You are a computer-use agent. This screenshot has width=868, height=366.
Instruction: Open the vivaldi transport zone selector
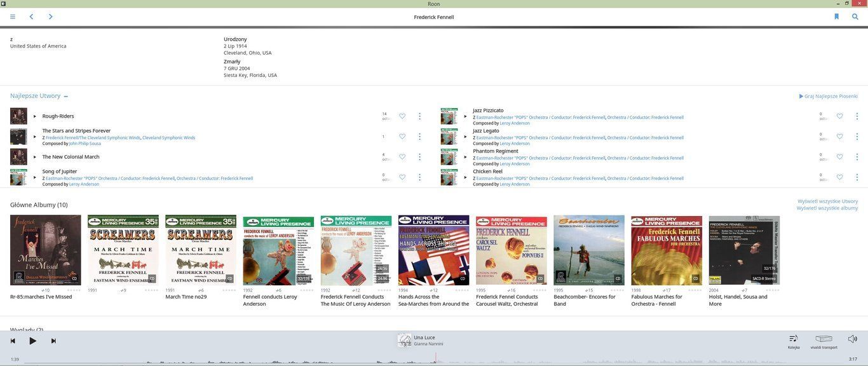[824, 341]
